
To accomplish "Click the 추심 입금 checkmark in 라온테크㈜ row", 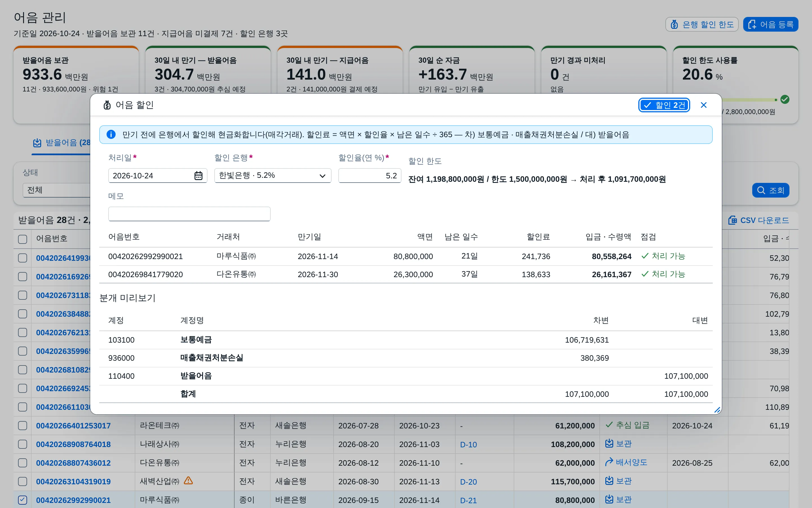I will tap(609, 425).
